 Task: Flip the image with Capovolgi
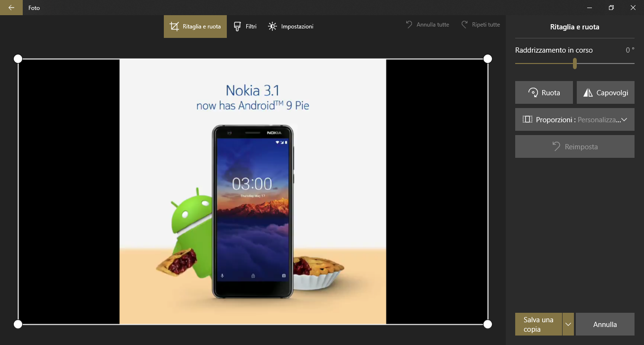[x=606, y=92]
